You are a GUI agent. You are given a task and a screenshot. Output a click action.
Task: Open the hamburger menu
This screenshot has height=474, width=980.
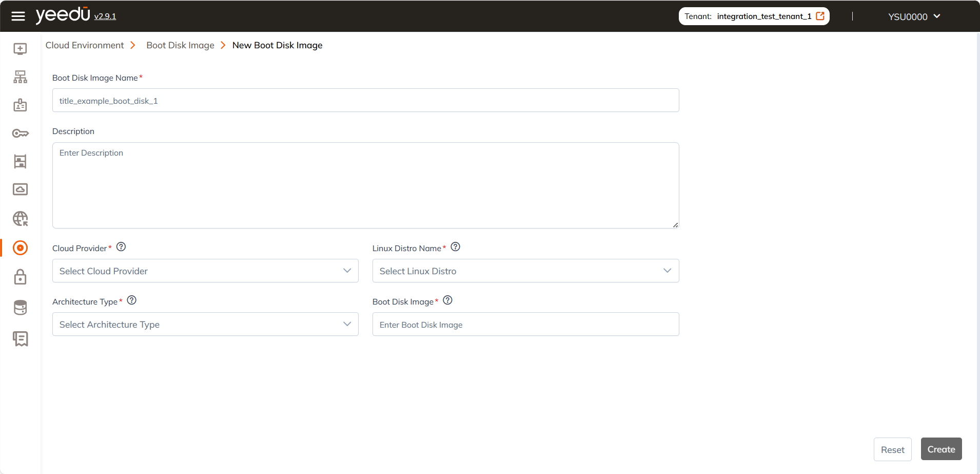18,16
